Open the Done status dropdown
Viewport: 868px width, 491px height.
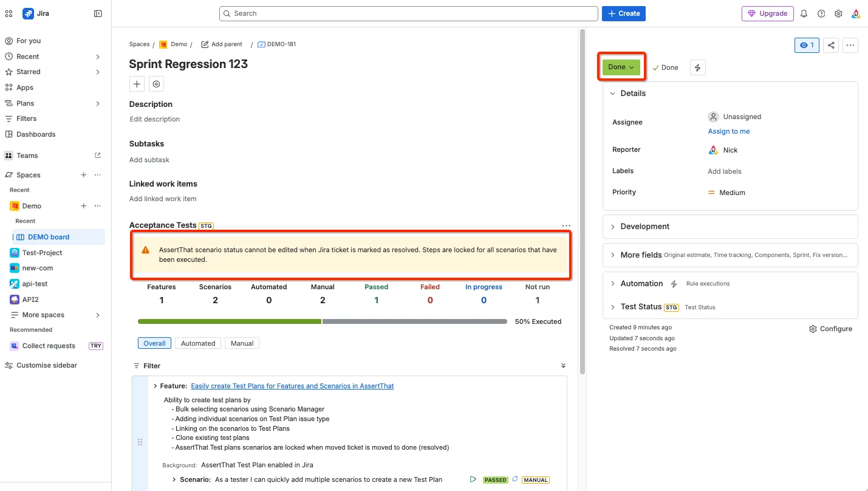[621, 67]
